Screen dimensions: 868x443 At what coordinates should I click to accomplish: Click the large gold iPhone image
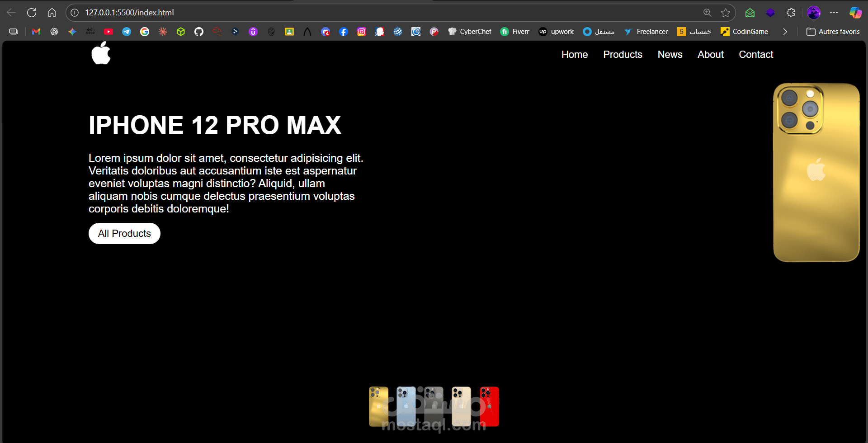(816, 172)
